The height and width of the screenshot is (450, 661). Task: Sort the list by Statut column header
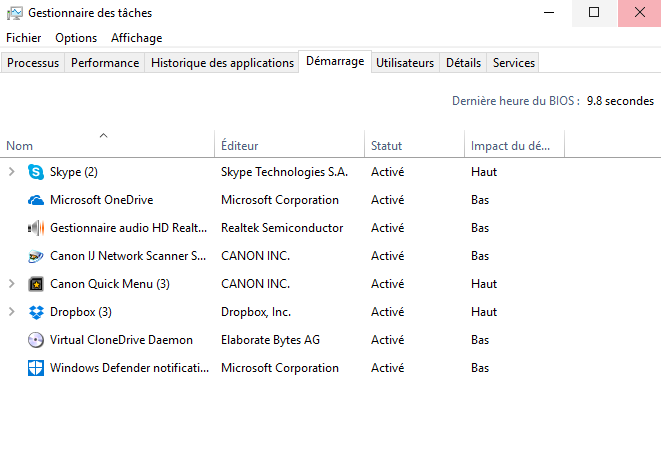(x=387, y=146)
